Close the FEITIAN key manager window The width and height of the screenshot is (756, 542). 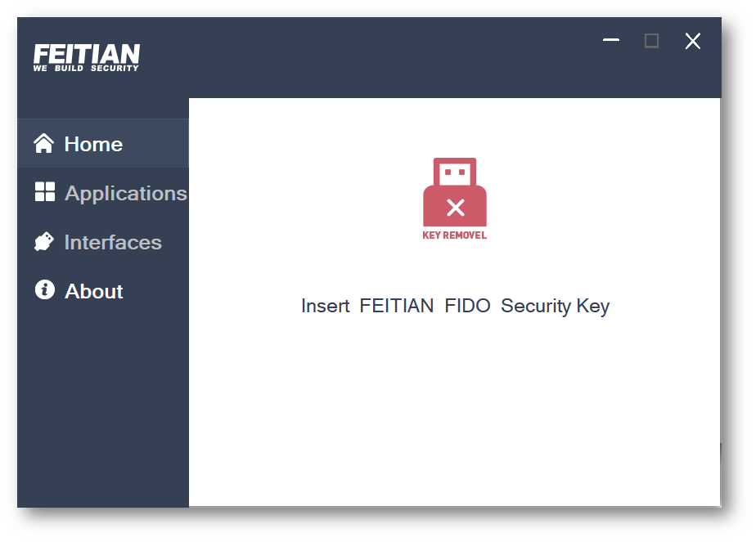pos(693,41)
